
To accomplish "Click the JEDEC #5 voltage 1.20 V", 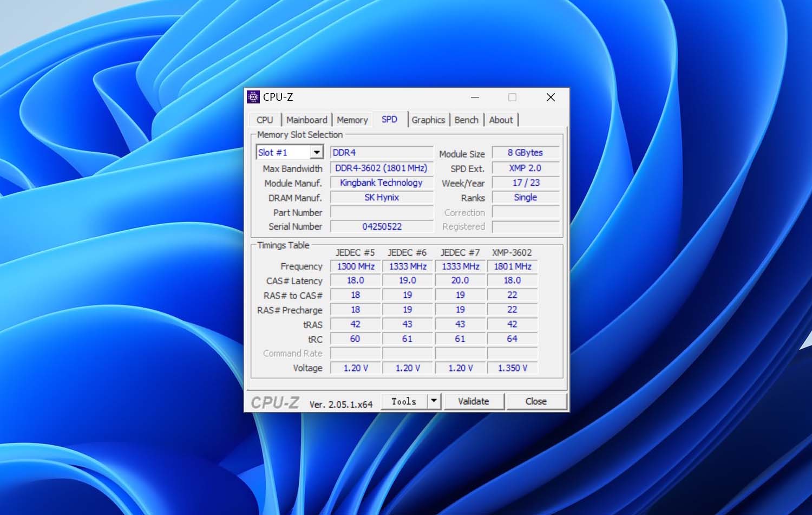I will 356,368.
